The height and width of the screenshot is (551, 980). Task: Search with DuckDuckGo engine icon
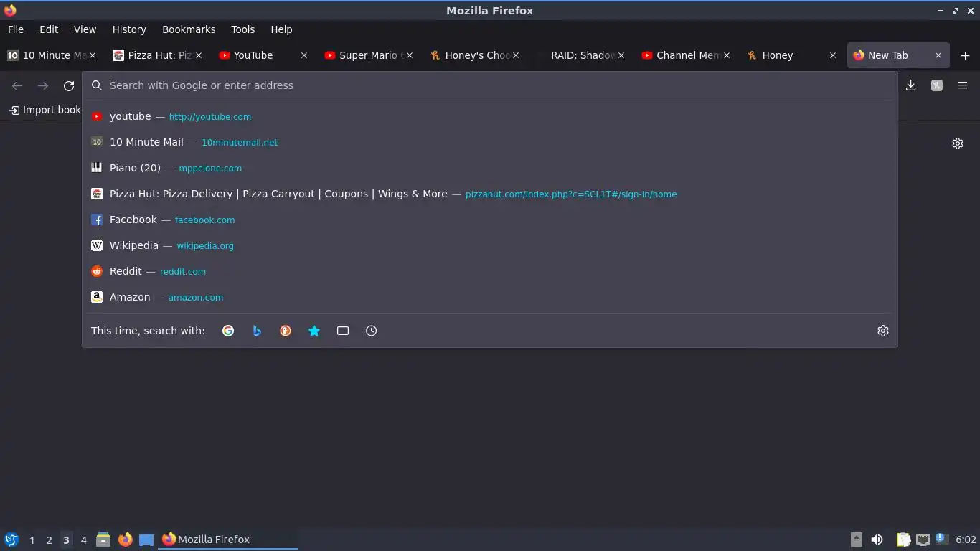click(x=286, y=331)
